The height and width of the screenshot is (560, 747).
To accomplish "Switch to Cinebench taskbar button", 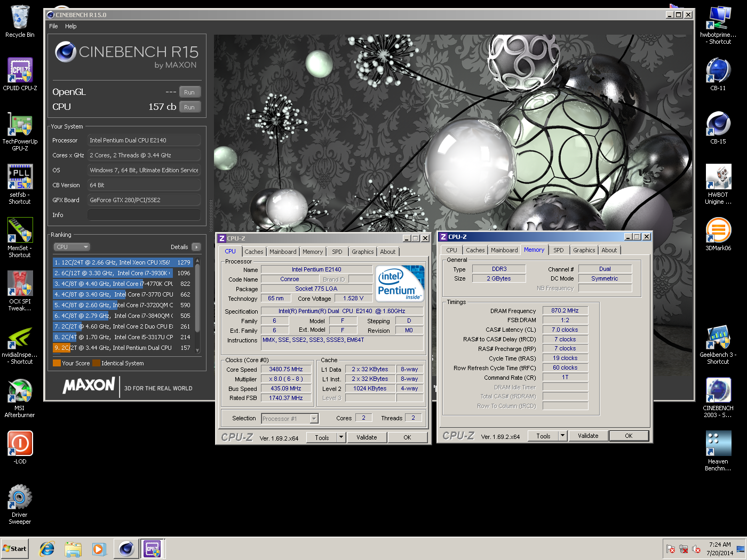I will click(x=126, y=548).
